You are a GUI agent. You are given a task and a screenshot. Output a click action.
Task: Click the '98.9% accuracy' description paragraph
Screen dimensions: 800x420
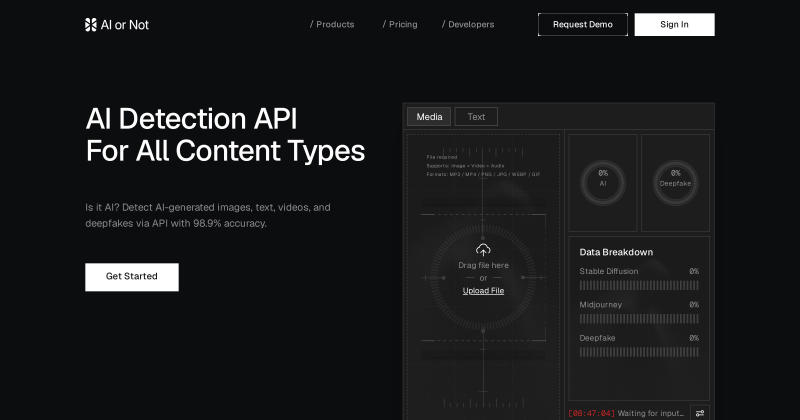(x=208, y=215)
